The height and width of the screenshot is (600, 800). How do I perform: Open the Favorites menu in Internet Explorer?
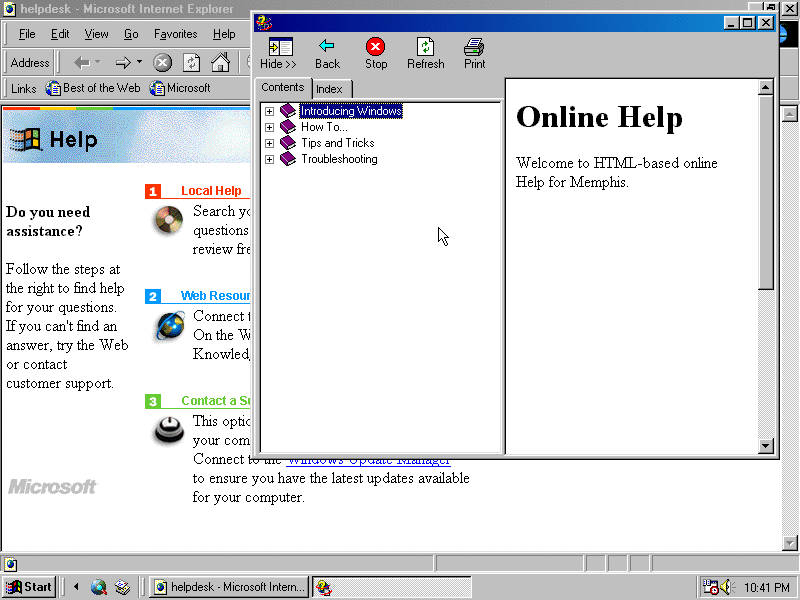click(176, 34)
